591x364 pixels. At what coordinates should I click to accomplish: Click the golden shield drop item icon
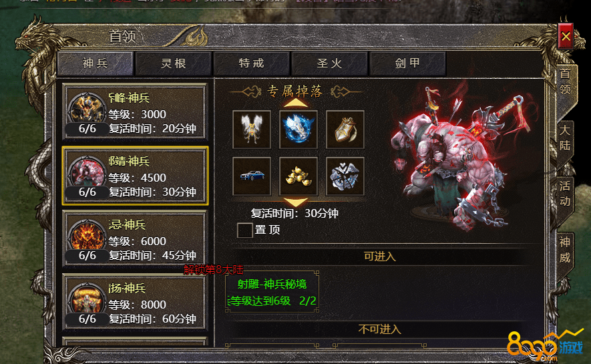pyautogui.click(x=345, y=130)
